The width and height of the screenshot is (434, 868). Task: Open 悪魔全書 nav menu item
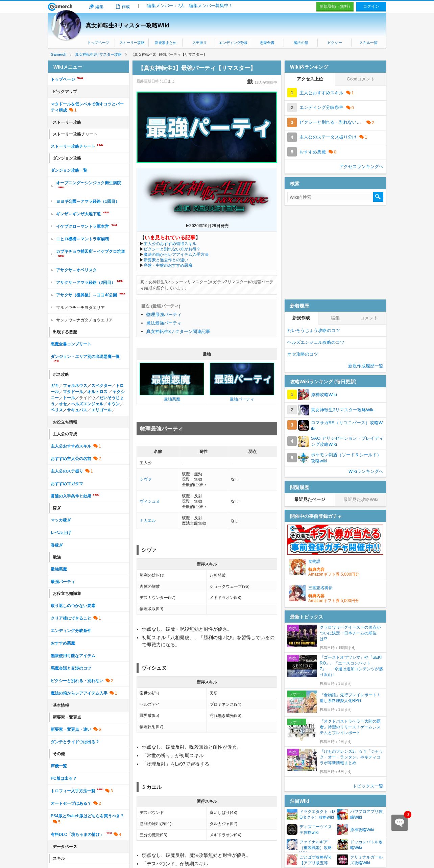[x=267, y=43]
